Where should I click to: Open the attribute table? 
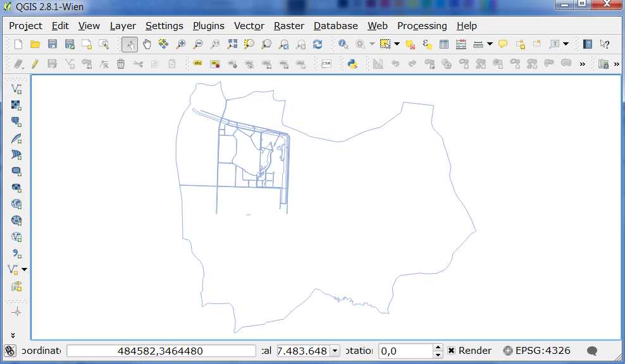(x=444, y=44)
